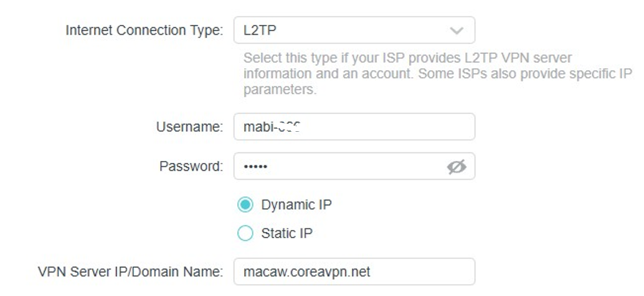This screenshot has width=644, height=296.
Task: Click empty space right of L2TP value
Action: [x=361, y=30]
